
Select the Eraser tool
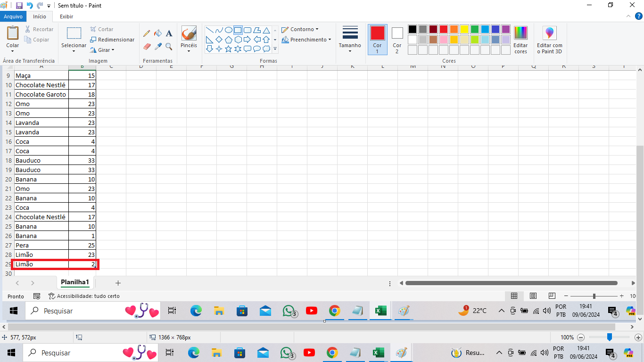click(147, 46)
